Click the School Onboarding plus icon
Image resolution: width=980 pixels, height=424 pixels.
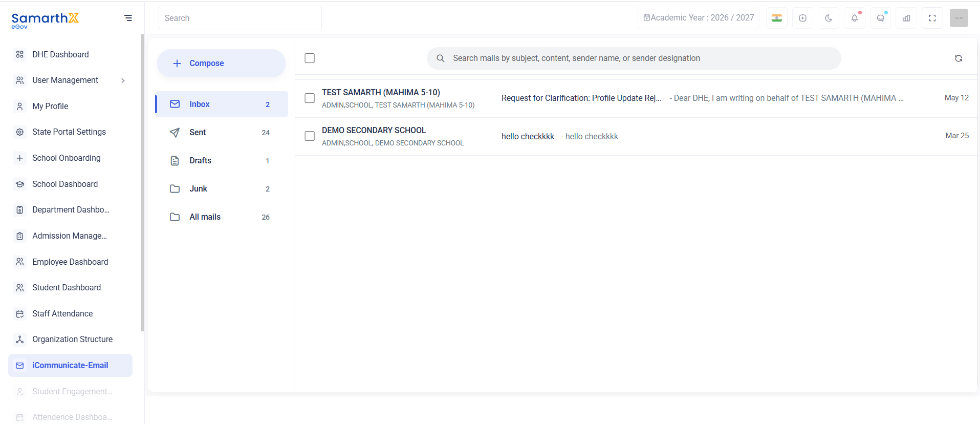20,158
